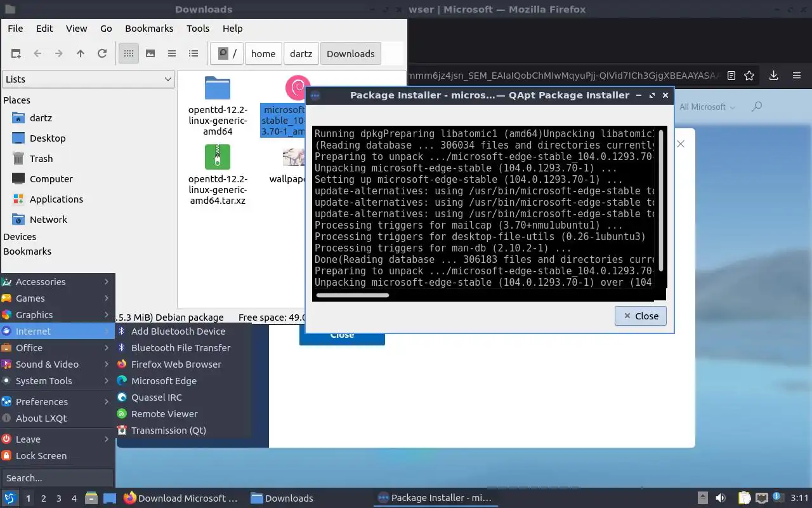Viewport: 812px width, 508px height.
Task: Switch file manager to compact list view
Action: click(172, 53)
